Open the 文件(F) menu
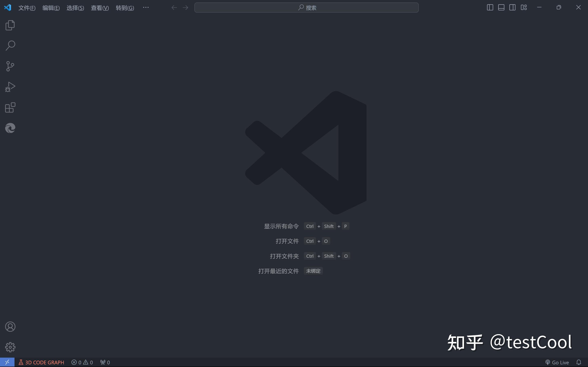Image resolution: width=588 pixels, height=367 pixels. tap(27, 8)
